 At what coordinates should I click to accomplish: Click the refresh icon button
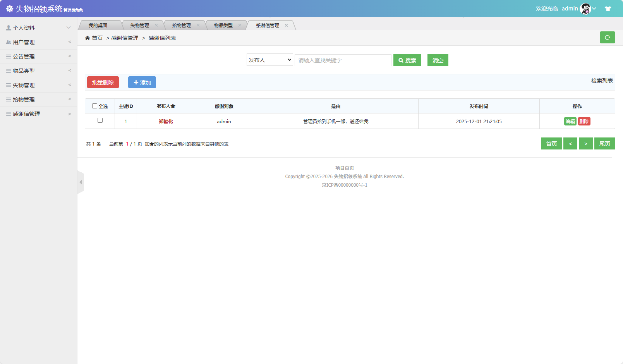(607, 37)
